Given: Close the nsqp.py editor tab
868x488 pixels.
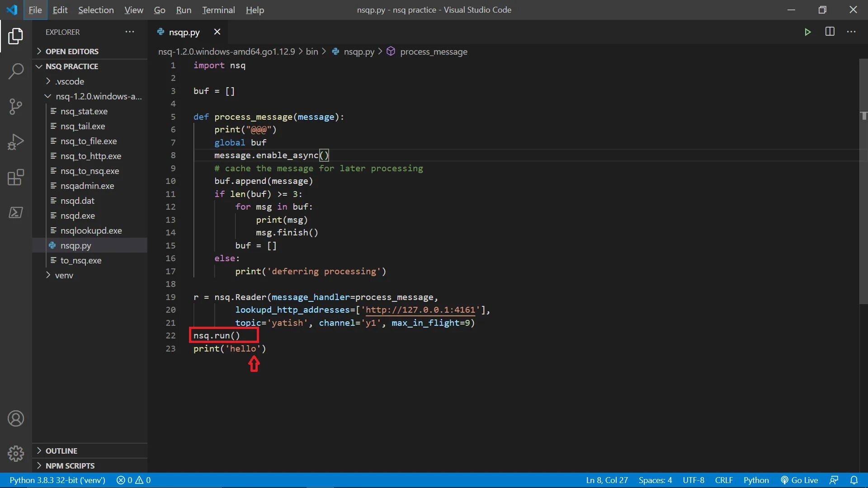Looking at the screenshot, I should 217,32.
